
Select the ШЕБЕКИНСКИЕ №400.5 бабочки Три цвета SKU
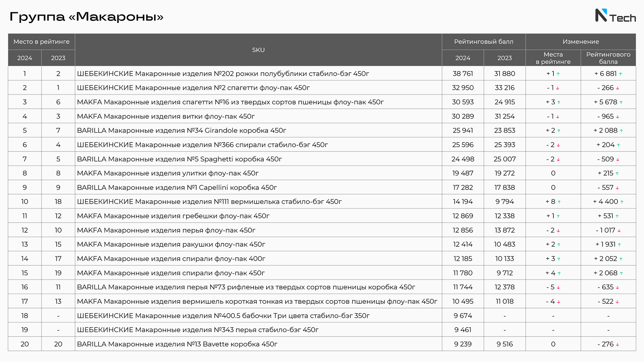click(223, 316)
